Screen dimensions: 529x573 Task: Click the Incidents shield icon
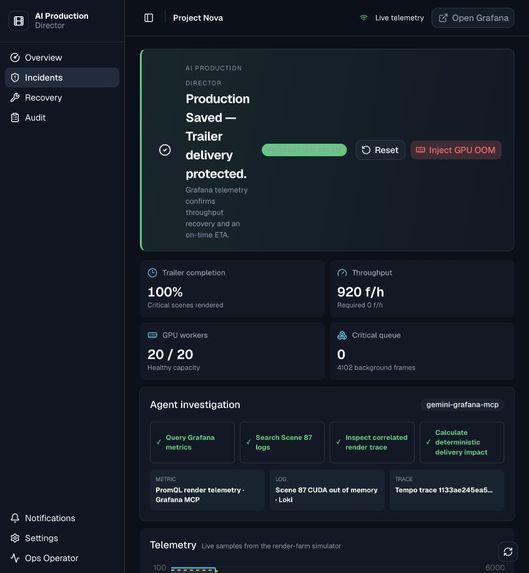coord(15,77)
